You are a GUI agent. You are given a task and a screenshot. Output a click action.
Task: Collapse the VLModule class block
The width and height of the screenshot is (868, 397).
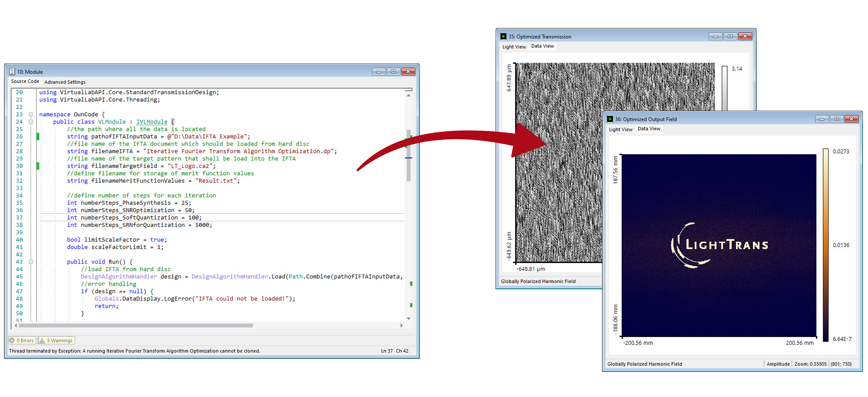coord(31,122)
